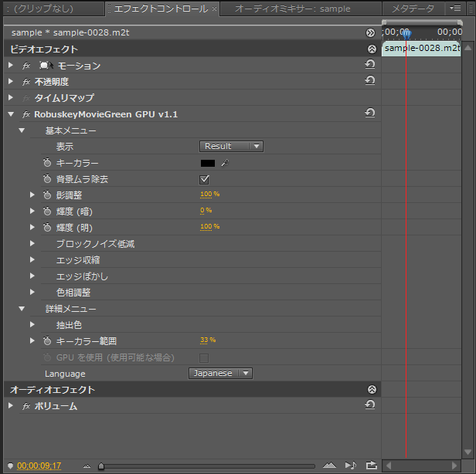Screen dimensions: 476x474
Task: Uncheck the 背景ムラ除去 checkbox
Action: pyautogui.click(x=204, y=179)
